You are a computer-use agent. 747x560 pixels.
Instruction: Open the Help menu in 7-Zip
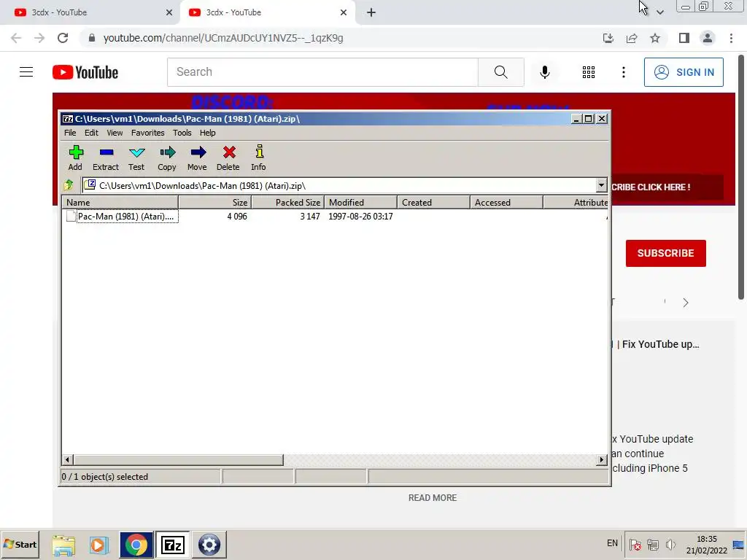(208, 133)
